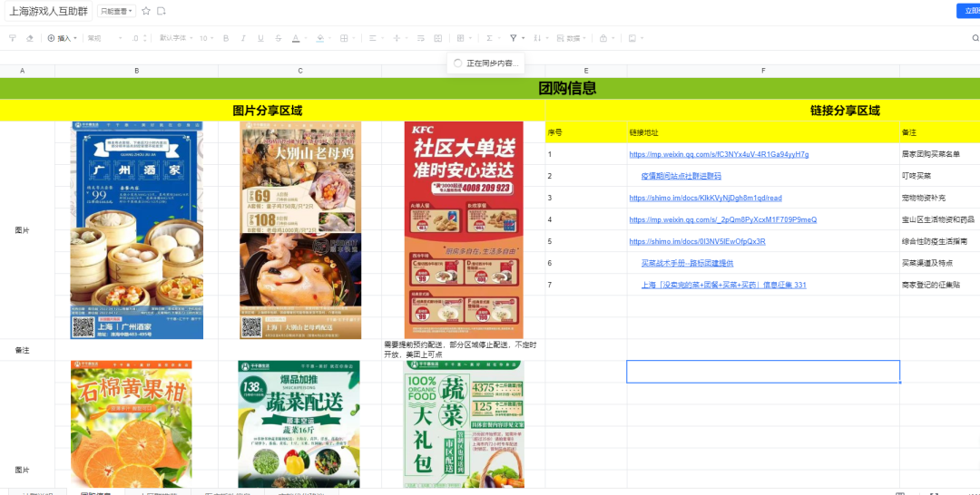Click the 广州酒家 poster image
The height and width of the screenshot is (495, 980).
[x=137, y=230]
